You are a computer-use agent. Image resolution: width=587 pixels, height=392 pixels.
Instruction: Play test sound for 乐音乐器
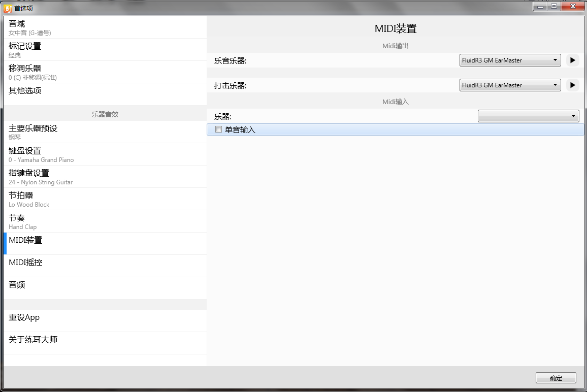coord(572,60)
